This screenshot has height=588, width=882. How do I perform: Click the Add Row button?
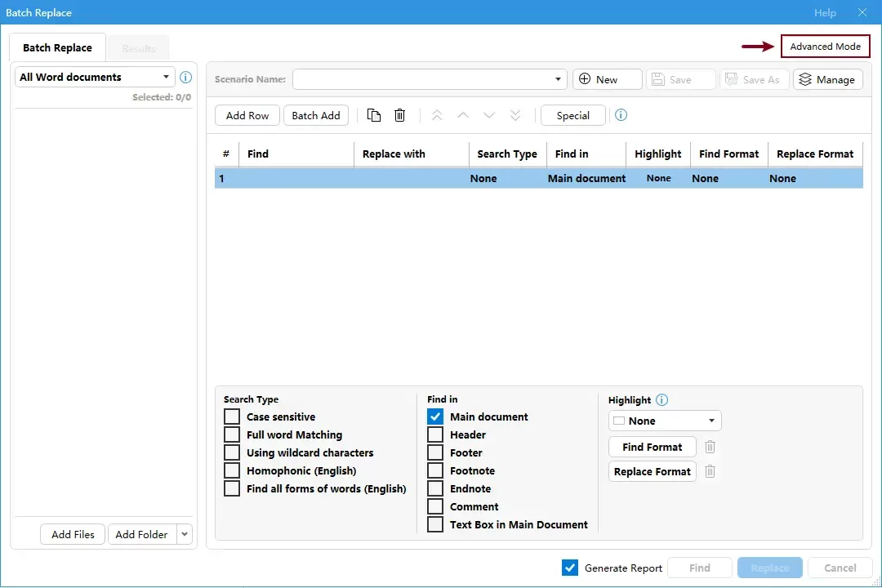tap(247, 115)
